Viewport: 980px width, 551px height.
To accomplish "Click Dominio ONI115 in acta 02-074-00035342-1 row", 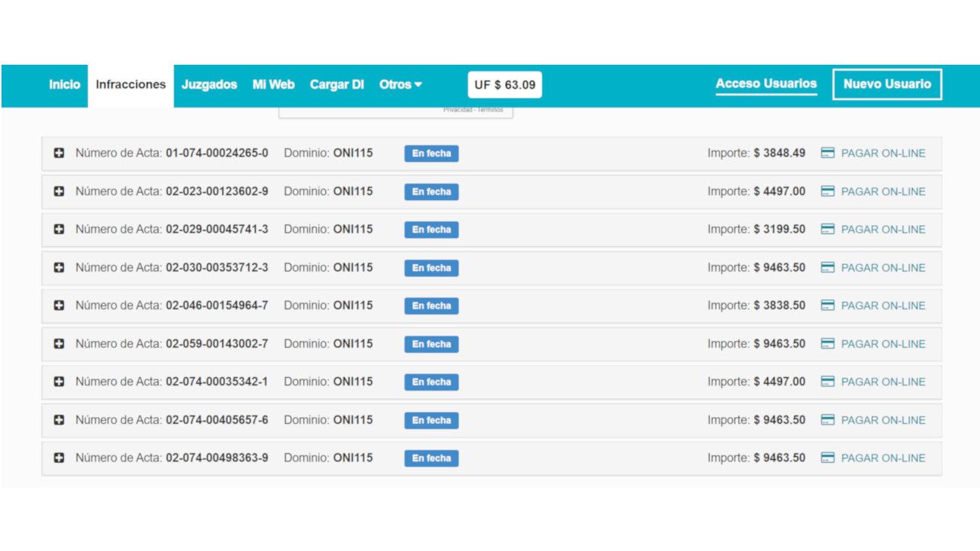I will [328, 381].
